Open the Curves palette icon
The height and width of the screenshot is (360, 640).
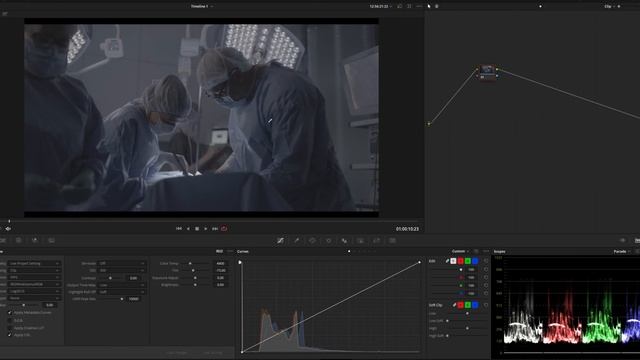[280, 240]
